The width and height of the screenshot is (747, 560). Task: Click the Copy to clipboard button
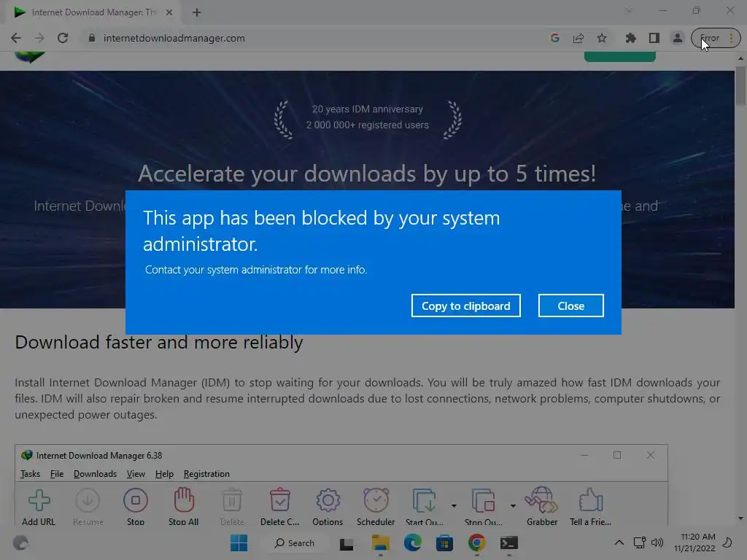465,306
